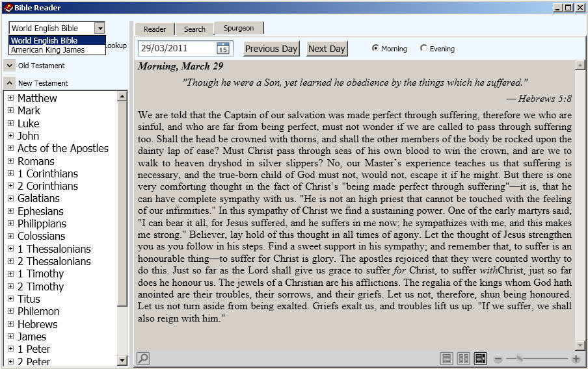
Task: Click the devotional text scroll down arrow
Action: click(x=580, y=345)
